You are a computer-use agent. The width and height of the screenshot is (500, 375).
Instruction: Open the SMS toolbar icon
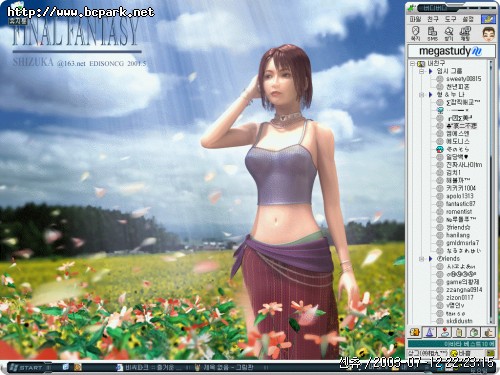[432, 33]
